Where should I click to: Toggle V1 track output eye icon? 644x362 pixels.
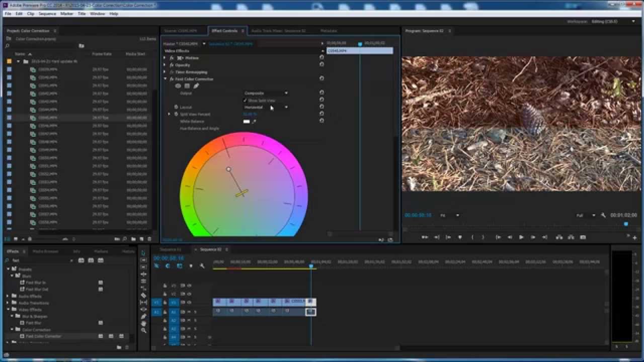tap(189, 302)
